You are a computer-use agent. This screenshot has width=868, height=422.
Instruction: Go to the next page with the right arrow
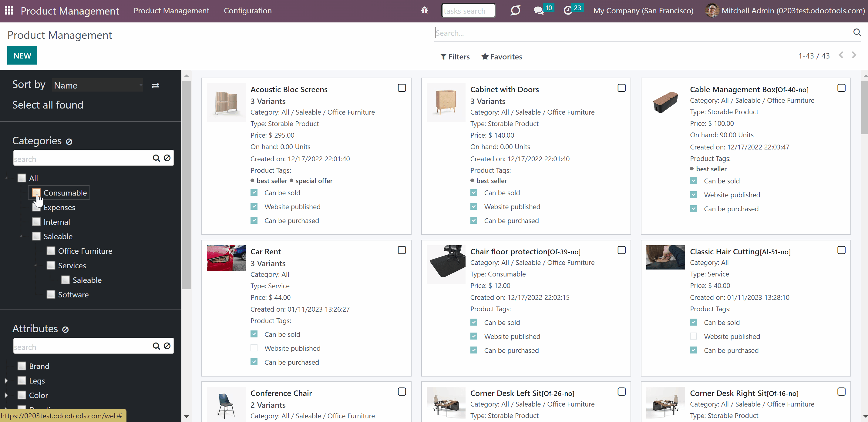click(854, 55)
